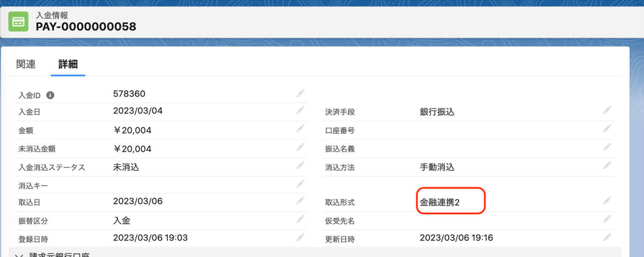Edit 取込形式 with its pencil icon
This screenshot has height=257, width=644.
coord(607,201)
